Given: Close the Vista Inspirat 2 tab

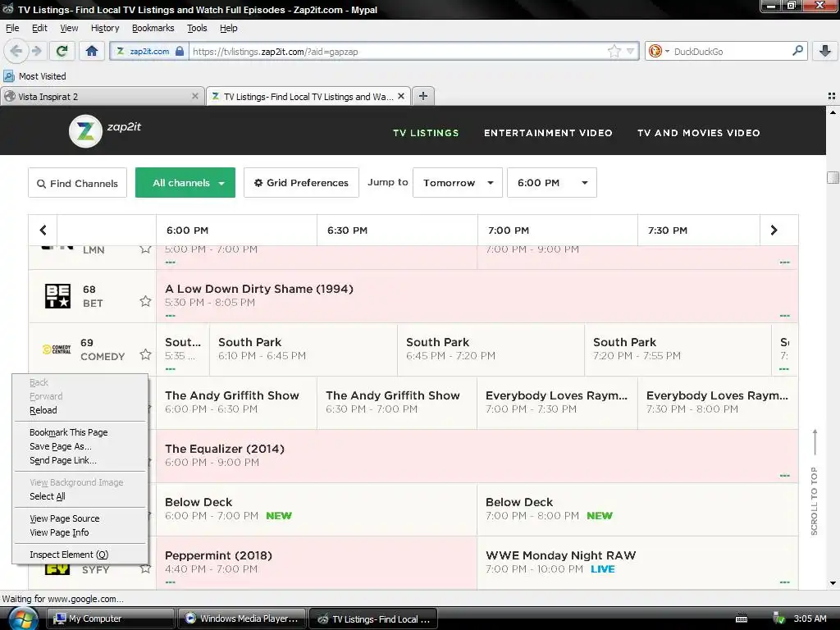Looking at the screenshot, I should click(x=195, y=96).
